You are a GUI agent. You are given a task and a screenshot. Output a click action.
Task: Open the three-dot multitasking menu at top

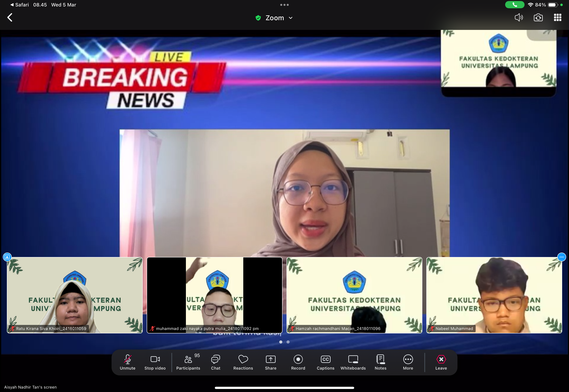tap(284, 5)
